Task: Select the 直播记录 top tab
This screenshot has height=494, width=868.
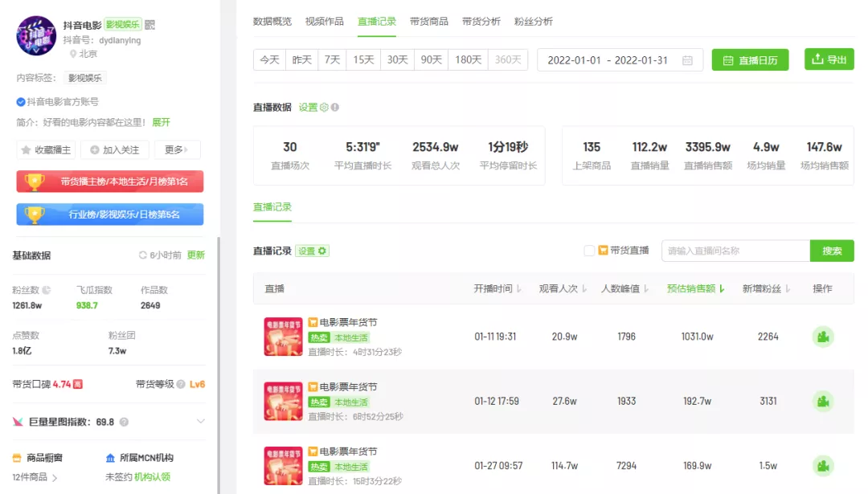Action: coord(376,22)
